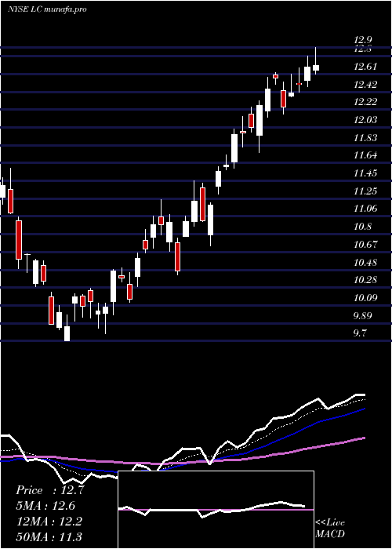Screen dimensions: 392x549
Task: Click the '12MA : 12.2' readout
Action: click(49, 522)
